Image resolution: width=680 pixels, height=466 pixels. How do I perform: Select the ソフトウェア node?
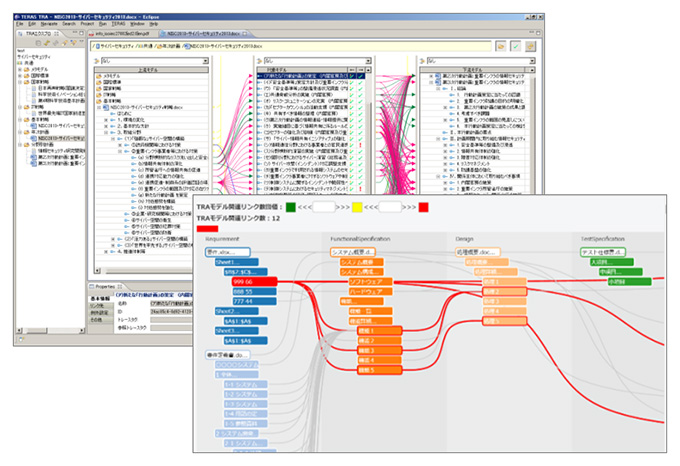tap(371, 282)
